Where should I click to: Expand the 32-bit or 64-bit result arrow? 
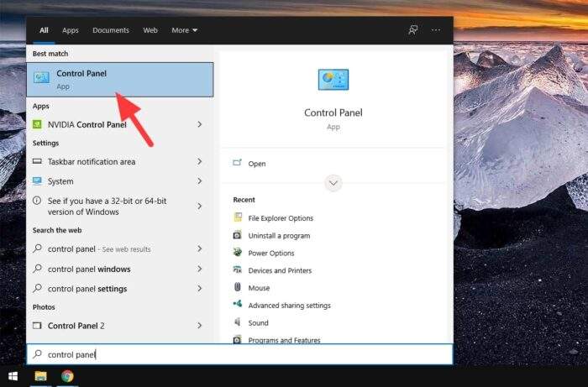tap(200, 206)
